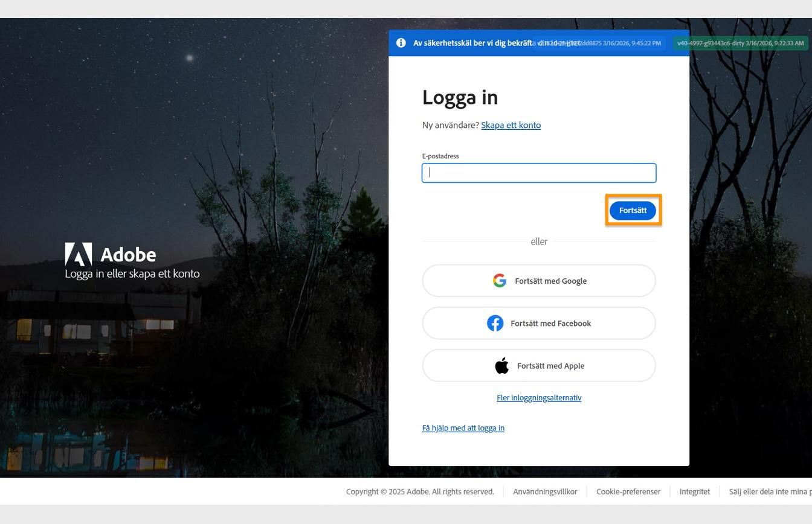
Task: Click the Apple icon on the sign-in button
Action: [501, 365]
